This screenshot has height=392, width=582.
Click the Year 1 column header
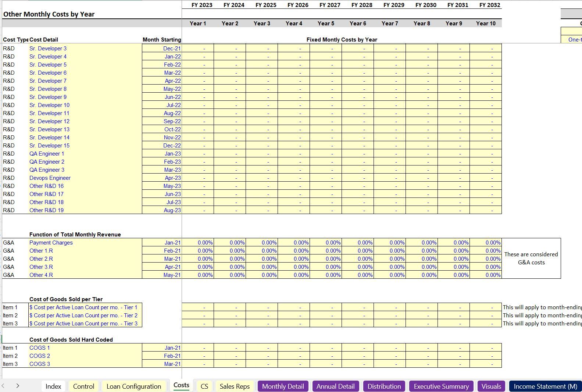pyautogui.click(x=198, y=23)
